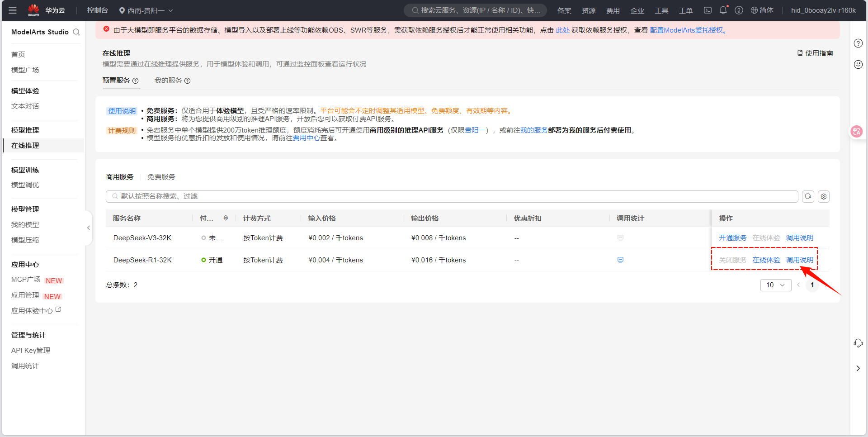View call statistics for DeepSeek-V3-32K
The height and width of the screenshot is (437, 868).
(620, 237)
